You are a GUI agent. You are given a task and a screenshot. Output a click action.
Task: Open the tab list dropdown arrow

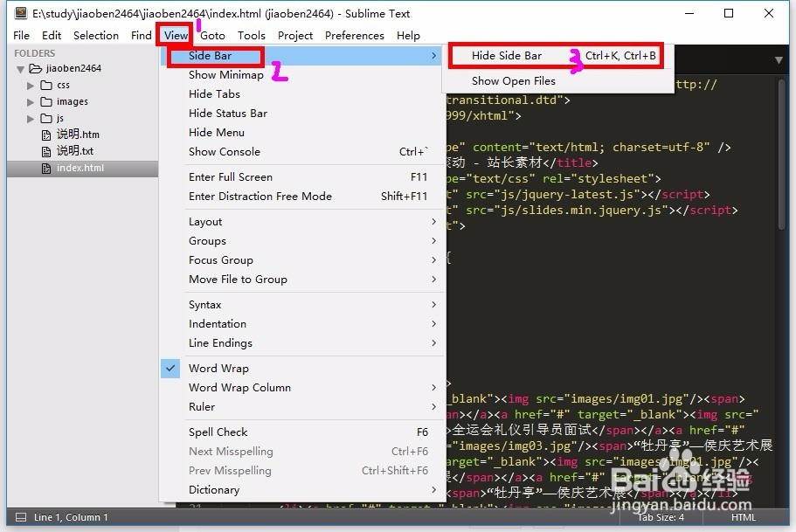pos(779,60)
